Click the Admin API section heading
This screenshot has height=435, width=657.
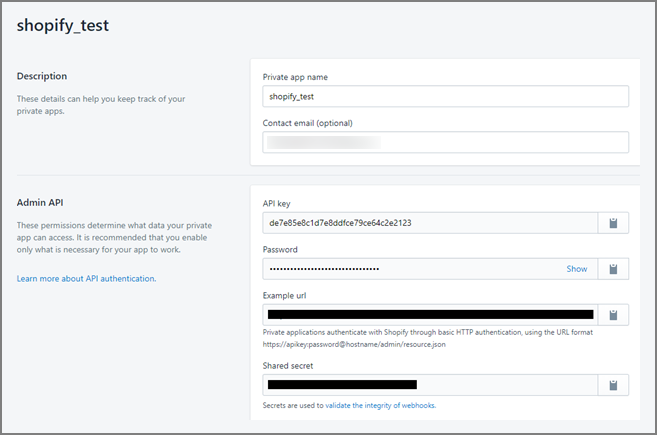coord(41,203)
